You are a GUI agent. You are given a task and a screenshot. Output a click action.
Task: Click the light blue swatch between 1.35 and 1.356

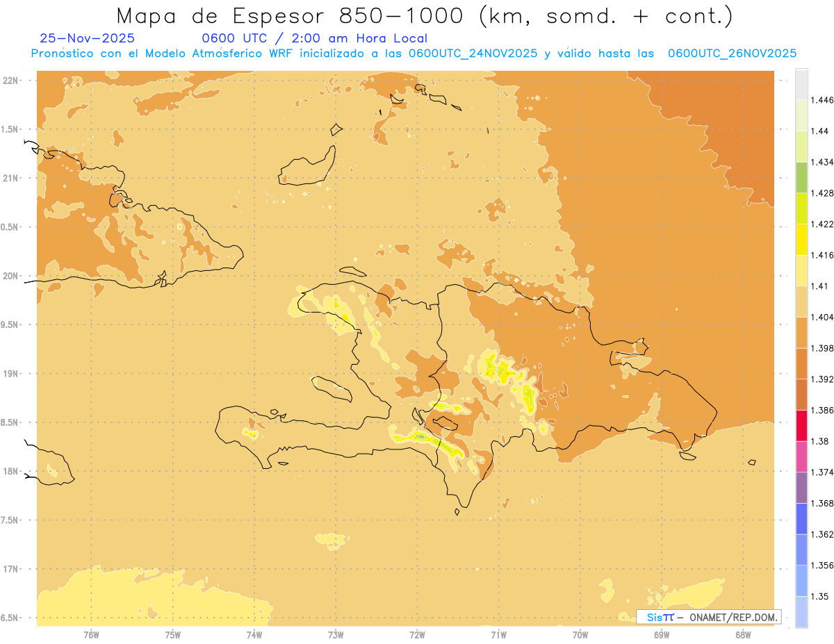(801, 581)
